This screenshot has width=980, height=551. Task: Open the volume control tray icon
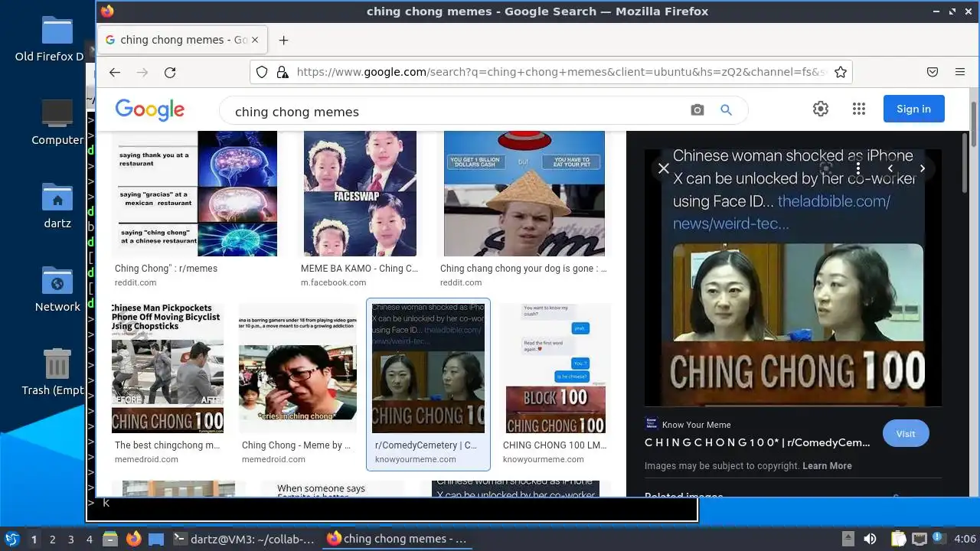(870, 539)
